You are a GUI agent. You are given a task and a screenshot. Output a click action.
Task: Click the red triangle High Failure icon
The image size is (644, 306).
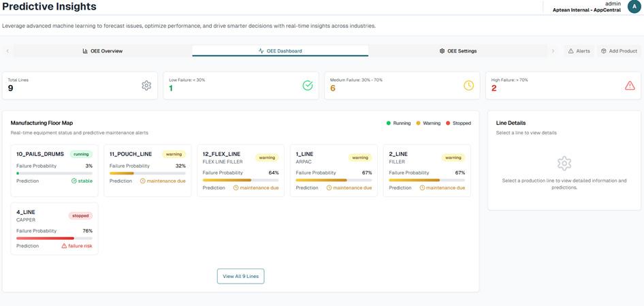click(x=630, y=86)
